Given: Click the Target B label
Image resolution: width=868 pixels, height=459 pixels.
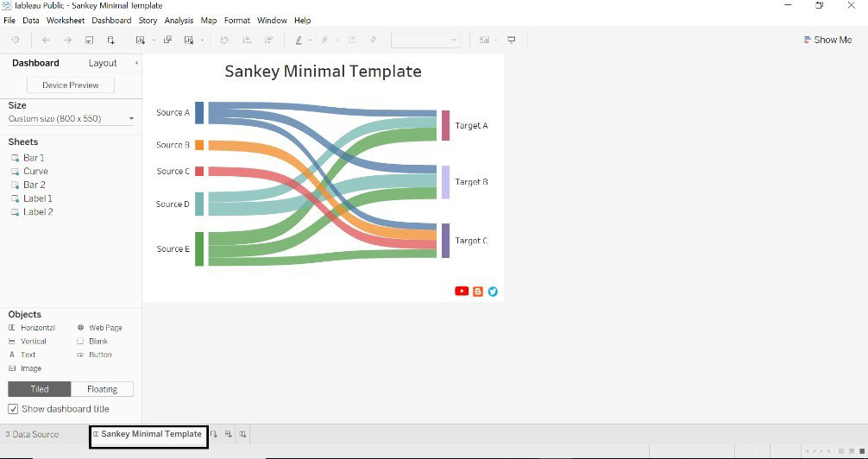Looking at the screenshot, I should point(471,181).
